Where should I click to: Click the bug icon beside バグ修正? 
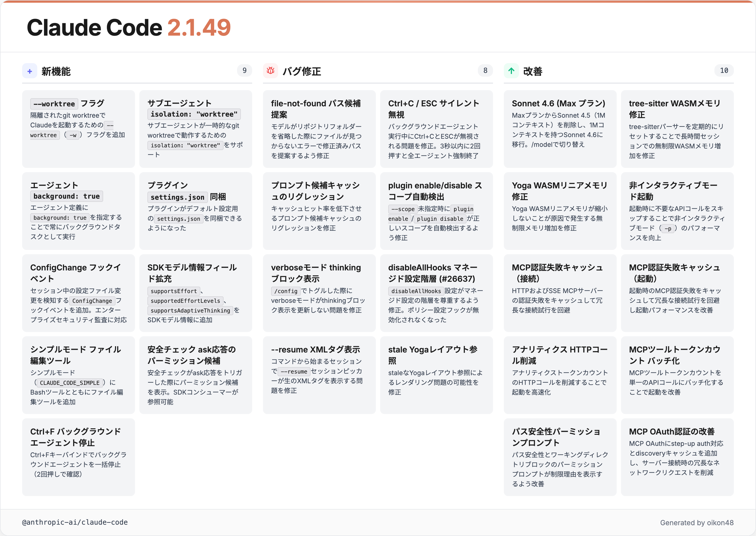pyautogui.click(x=270, y=71)
